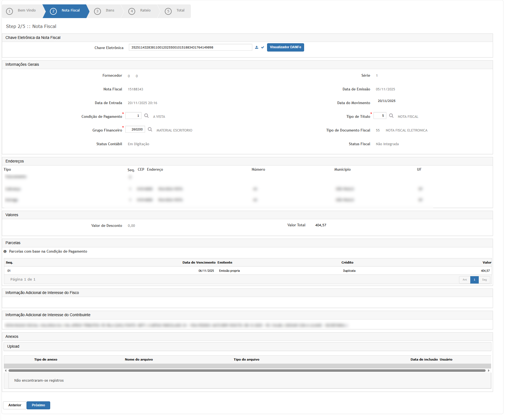Click the Chave Eletrônica input field
The height and width of the screenshot is (420, 507).
[x=190, y=47]
